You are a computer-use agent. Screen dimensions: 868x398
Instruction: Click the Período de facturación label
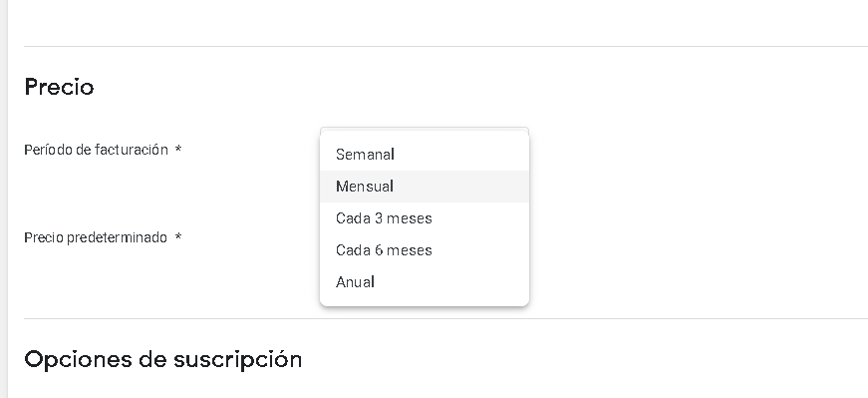96,150
